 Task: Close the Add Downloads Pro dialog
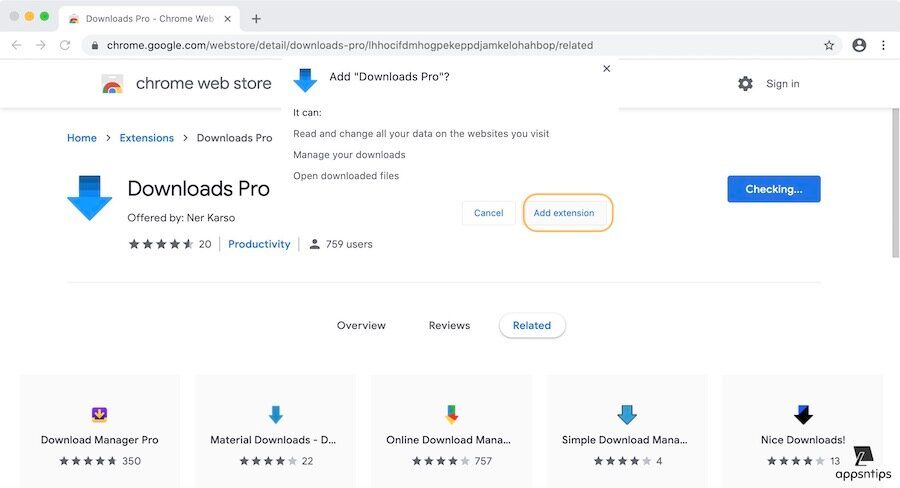coord(606,69)
